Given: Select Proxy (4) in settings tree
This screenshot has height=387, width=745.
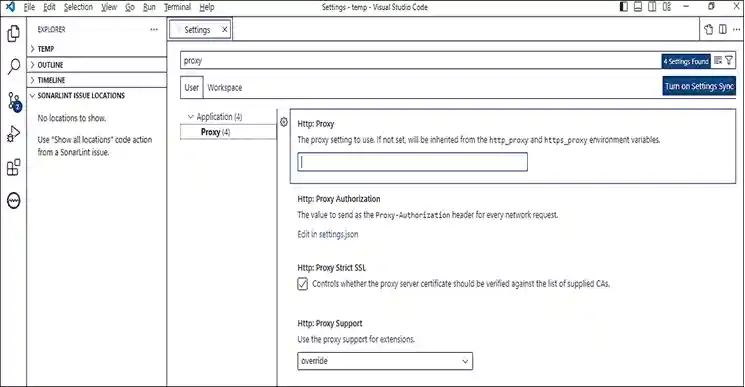Looking at the screenshot, I should click(x=228, y=132).
